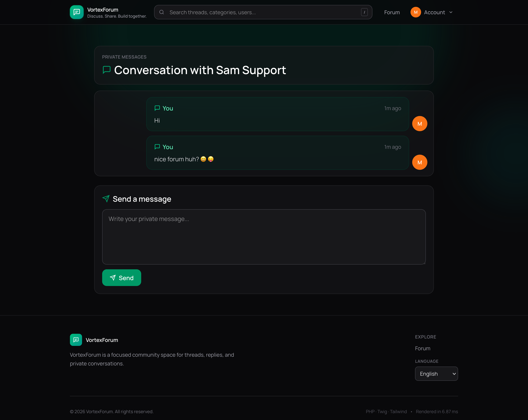Viewport: 528px width, 420px height.
Task: Click inside the private message text area
Action: coord(264,236)
